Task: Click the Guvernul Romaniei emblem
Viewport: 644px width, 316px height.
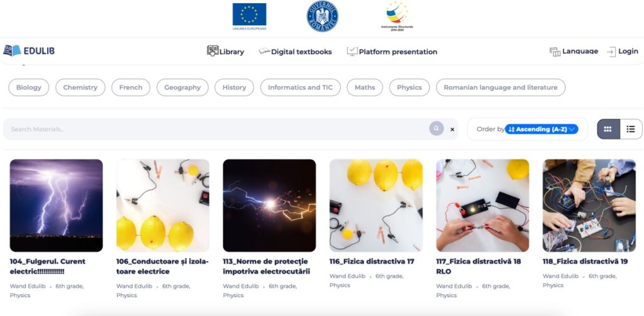Action: pyautogui.click(x=322, y=16)
